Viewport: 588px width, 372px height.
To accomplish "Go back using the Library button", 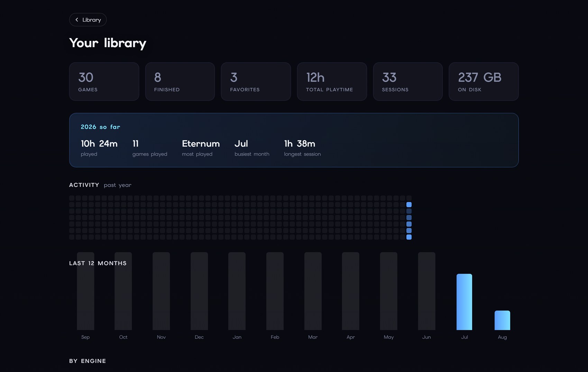I will point(88,20).
